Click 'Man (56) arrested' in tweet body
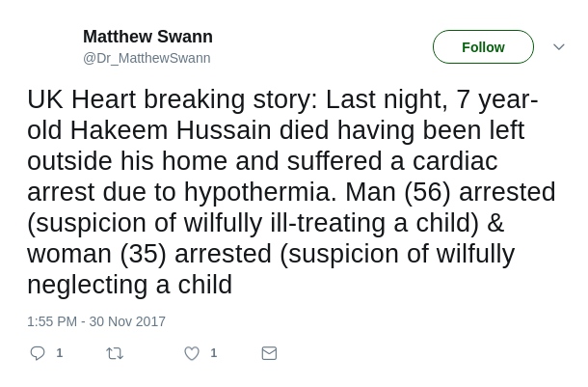The width and height of the screenshot is (588, 387). (x=450, y=192)
